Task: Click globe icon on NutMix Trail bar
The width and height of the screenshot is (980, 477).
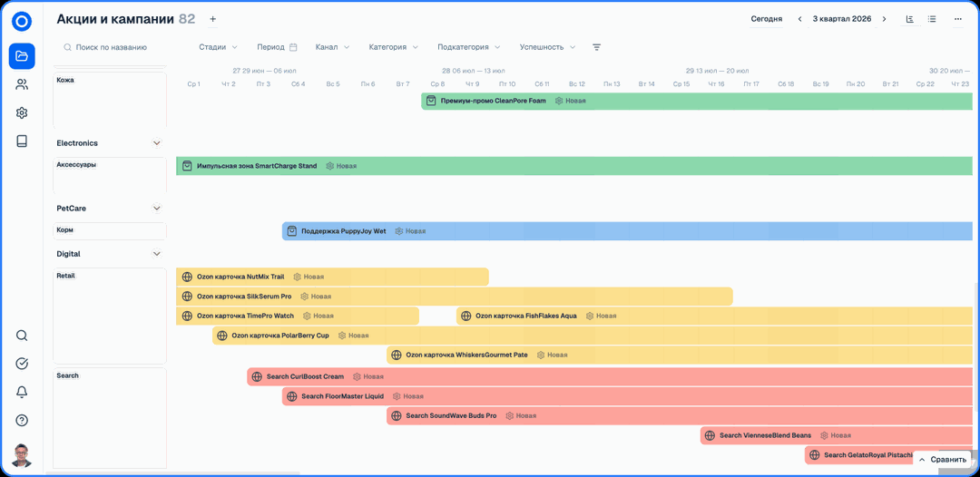Action: coord(186,277)
